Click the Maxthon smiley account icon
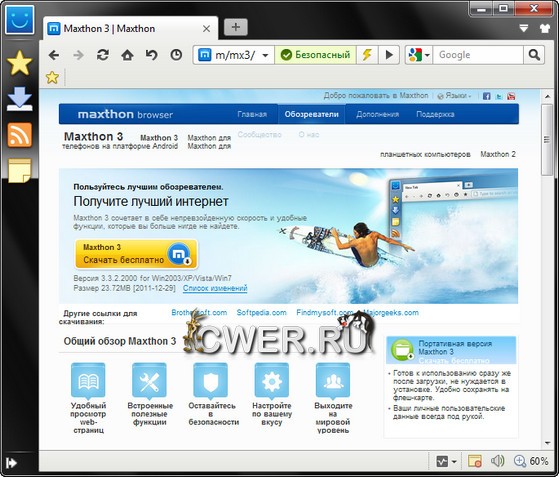 (x=20, y=20)
